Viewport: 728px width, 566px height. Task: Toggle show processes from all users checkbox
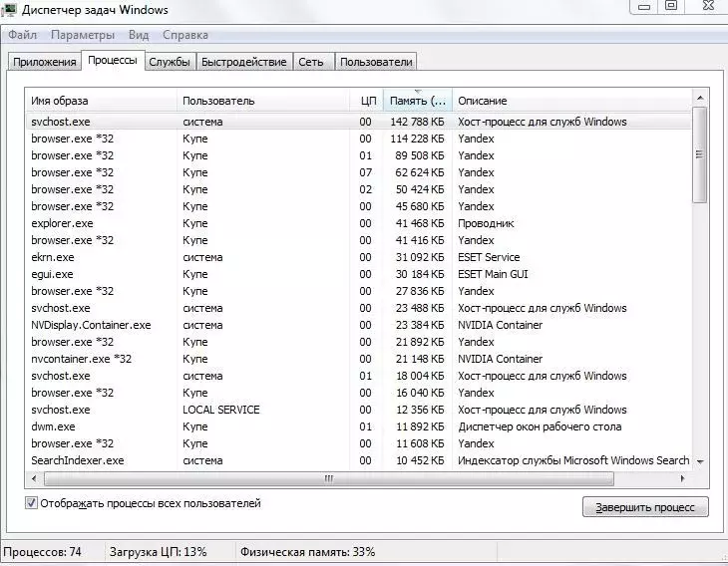tap(31, 503)
